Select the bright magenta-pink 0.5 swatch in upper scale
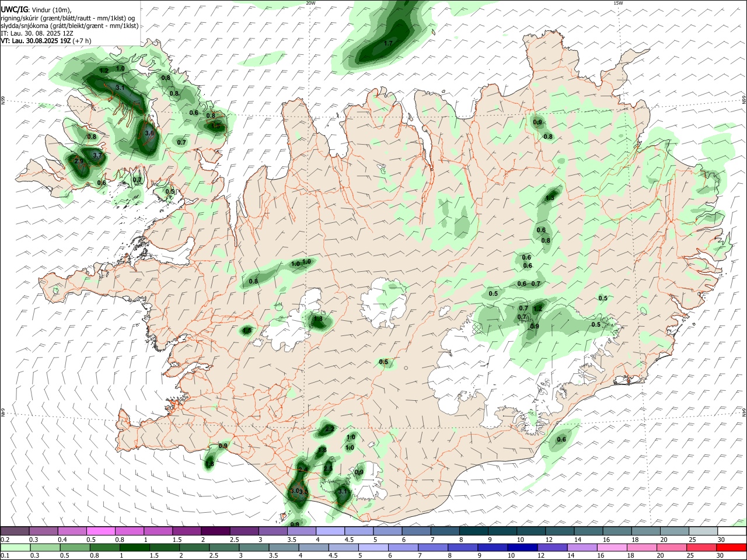747x560 pixels. (x=101, y=531)
